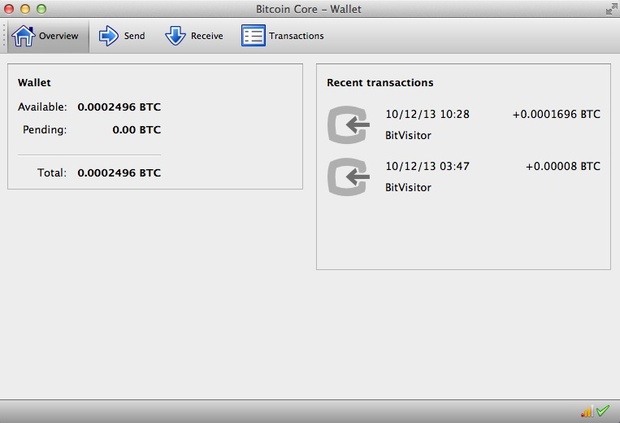This screenshot has width=620, height=423.
Task: Click the Wallet heading
Action: point(34,83)
